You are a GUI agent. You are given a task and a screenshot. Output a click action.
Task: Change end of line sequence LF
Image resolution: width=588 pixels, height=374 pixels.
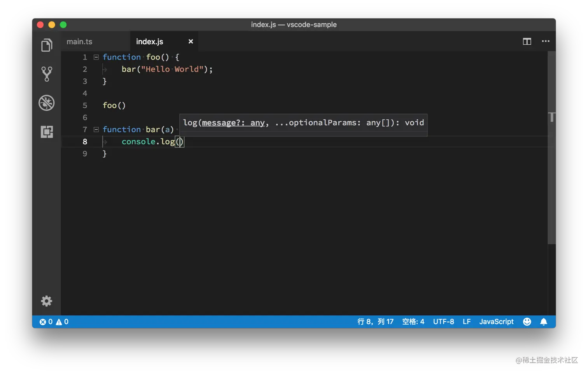pyautogui.click(x=467, y=322)
